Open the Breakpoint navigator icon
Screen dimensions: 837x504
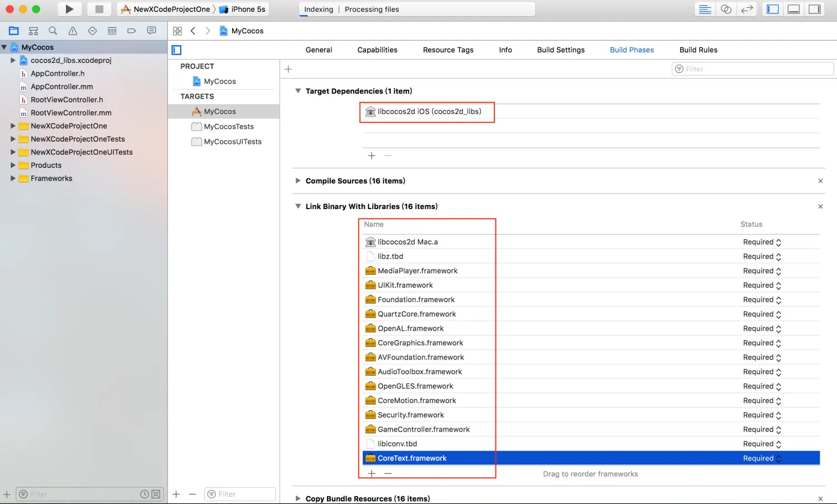coord(132,31)
